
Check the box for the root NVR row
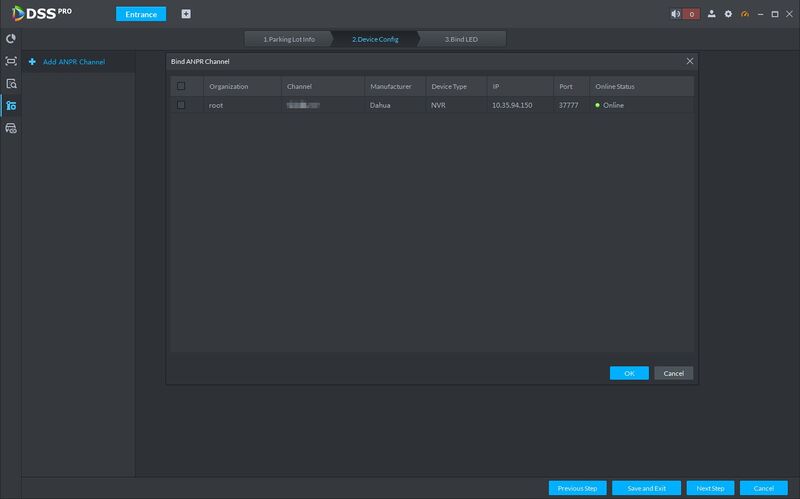coord(181,105)
